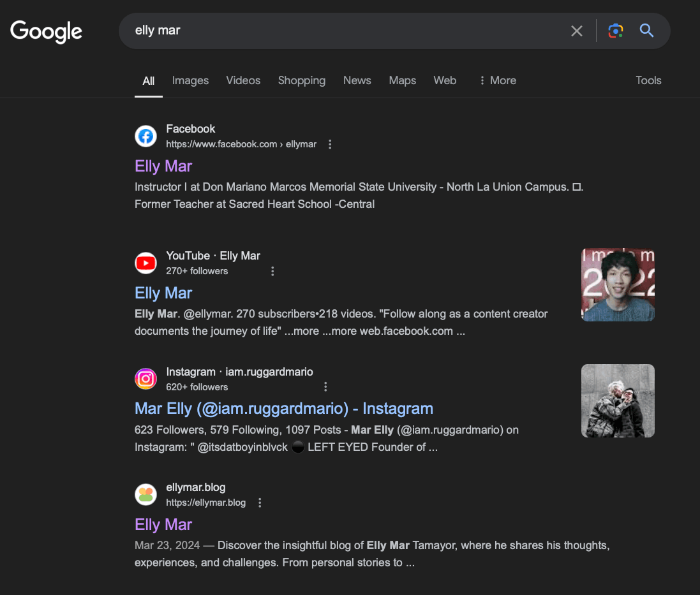Switch to the Maps tab

[402, 81]
